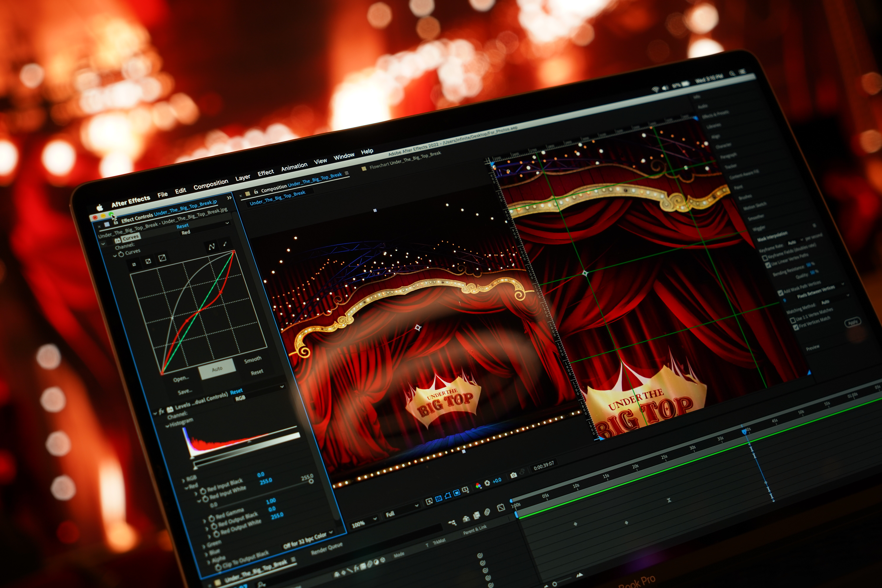Choose the smallest curve graph size icon
The height and width of the screenshot is (588, 882).
(134, 264)
